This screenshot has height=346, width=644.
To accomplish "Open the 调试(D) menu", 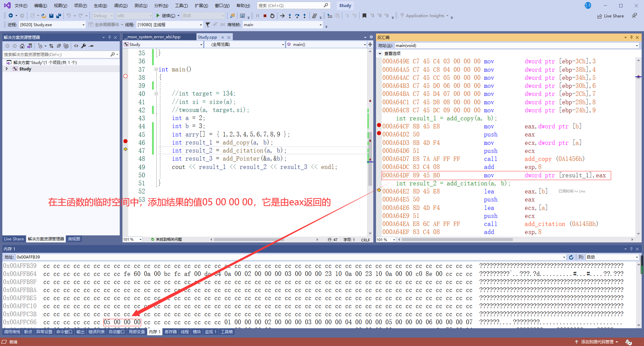I will [121, 6].
